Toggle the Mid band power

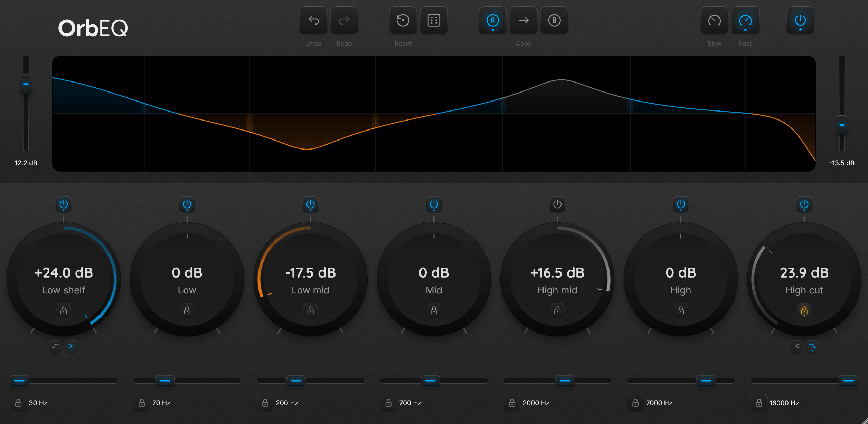point(434,204)
